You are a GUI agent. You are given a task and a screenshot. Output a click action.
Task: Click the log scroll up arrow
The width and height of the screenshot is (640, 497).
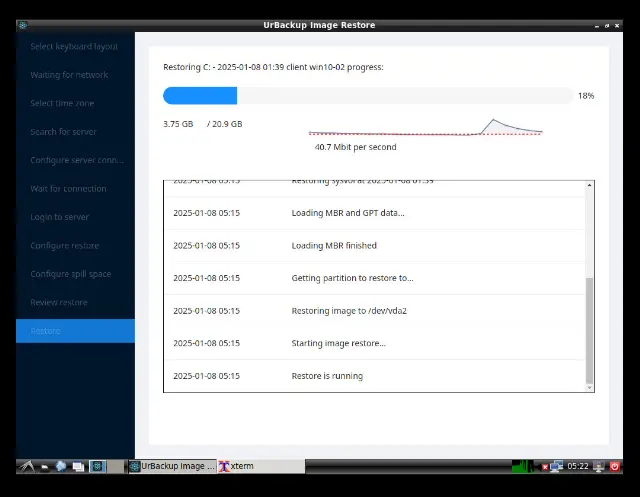589,185
